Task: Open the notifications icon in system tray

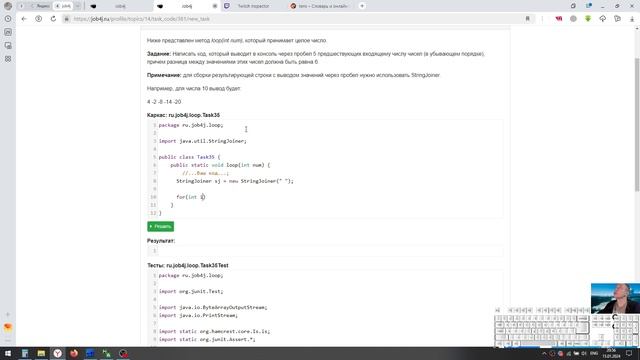Action: (629, 353)
